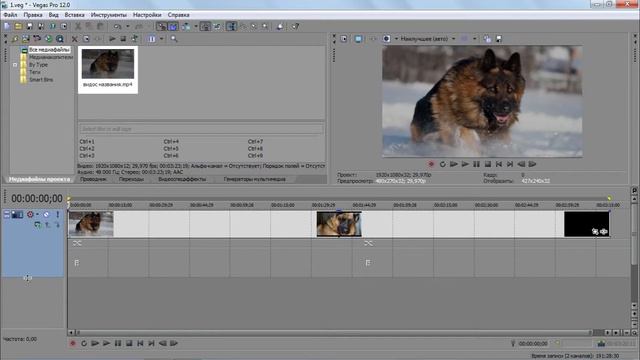
Task: Select the Zoom Edit tool in main toolbar
Action: coord(265,27)
